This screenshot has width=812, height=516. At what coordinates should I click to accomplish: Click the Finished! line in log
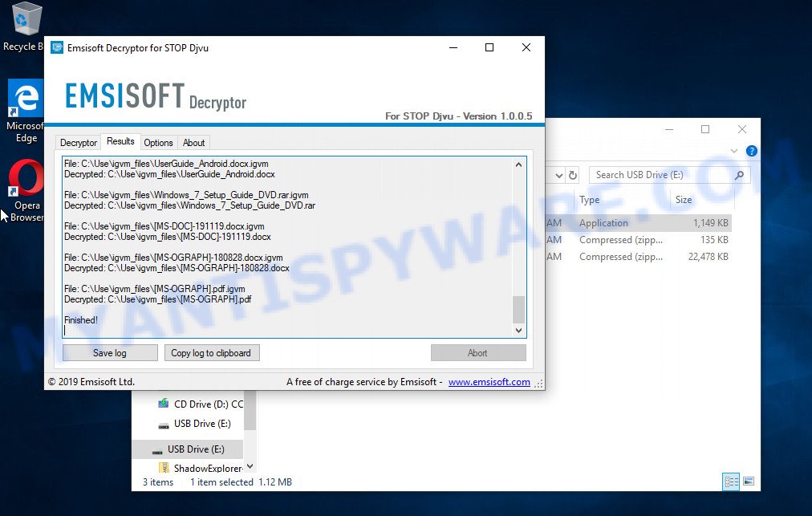click(x=81, y=320)
